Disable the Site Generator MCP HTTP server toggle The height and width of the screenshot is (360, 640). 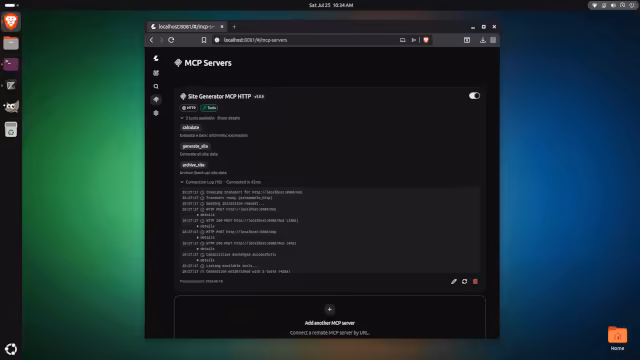474,96
